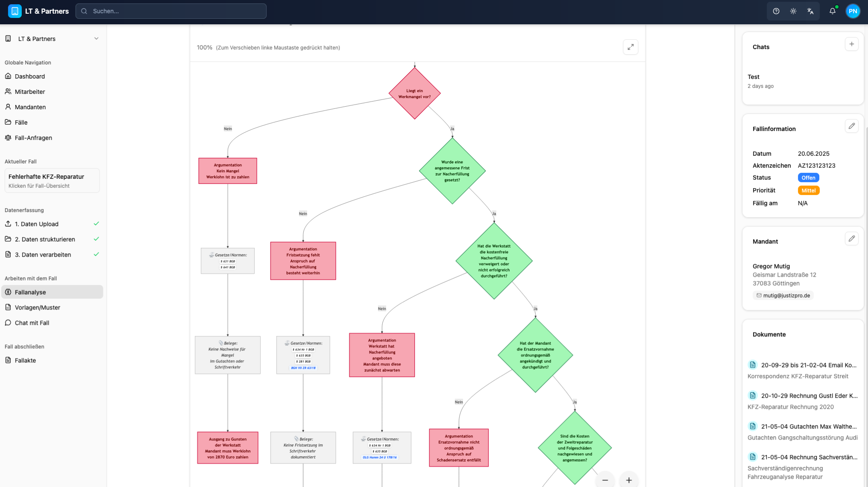The width and height of the screenshot is (868, 487).
Task: Select the pink 'Liegt ein Werkmangel vor?' node
Action: pos(414,94)
